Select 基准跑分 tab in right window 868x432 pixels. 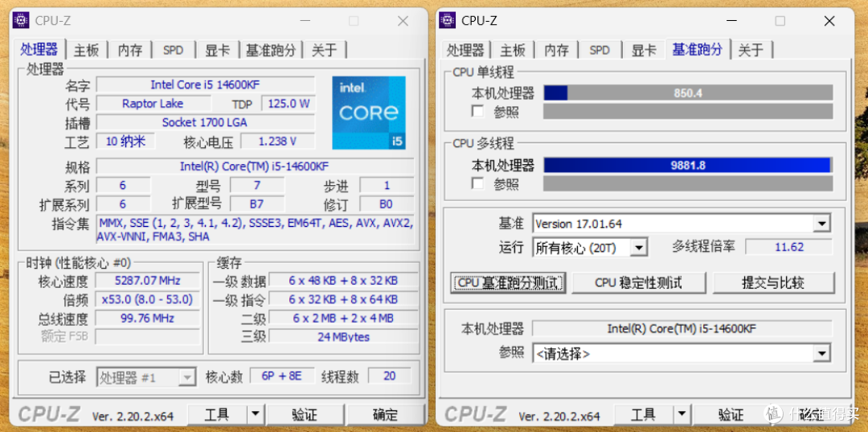pyautogui.click(x=698, y=49)
